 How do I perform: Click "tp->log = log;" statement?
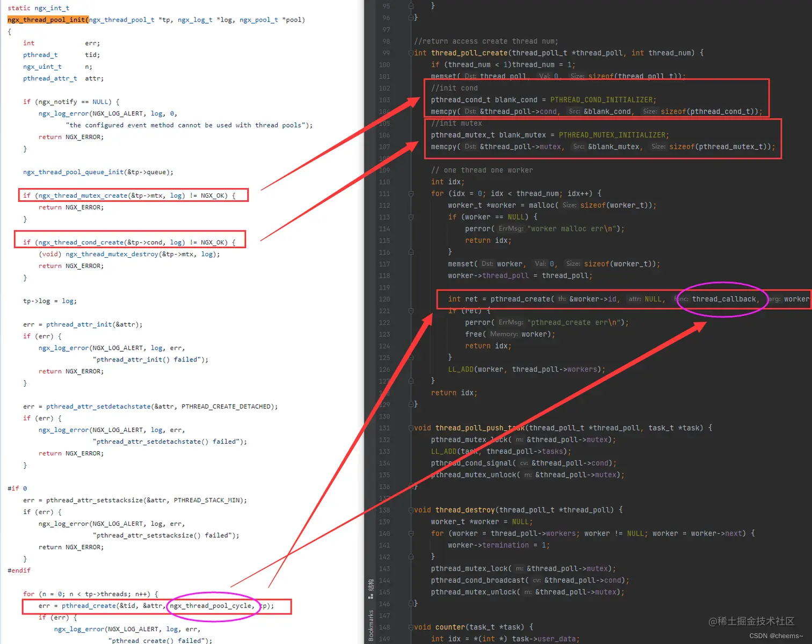[x=50, y=301]
